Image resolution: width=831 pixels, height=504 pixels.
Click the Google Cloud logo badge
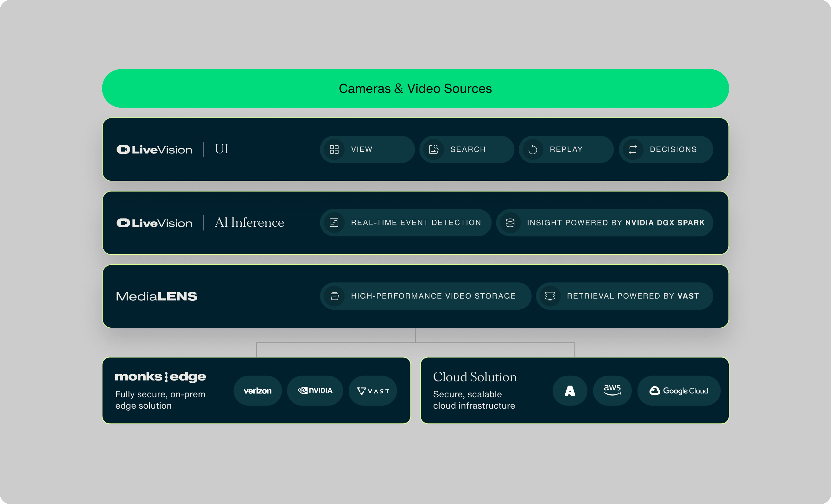pyautogui.click(x=679, y=390)
